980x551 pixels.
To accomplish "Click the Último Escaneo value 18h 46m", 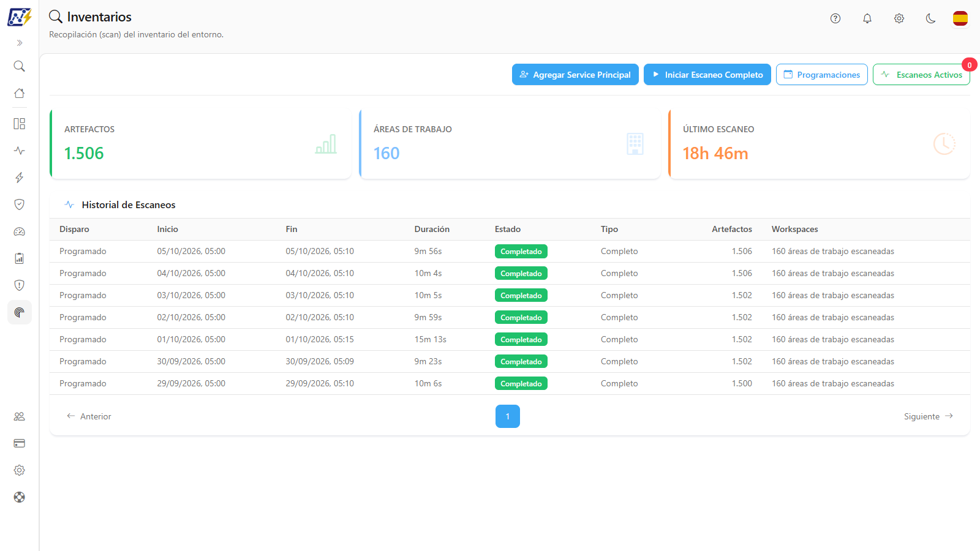I will (x=715, y=153).
